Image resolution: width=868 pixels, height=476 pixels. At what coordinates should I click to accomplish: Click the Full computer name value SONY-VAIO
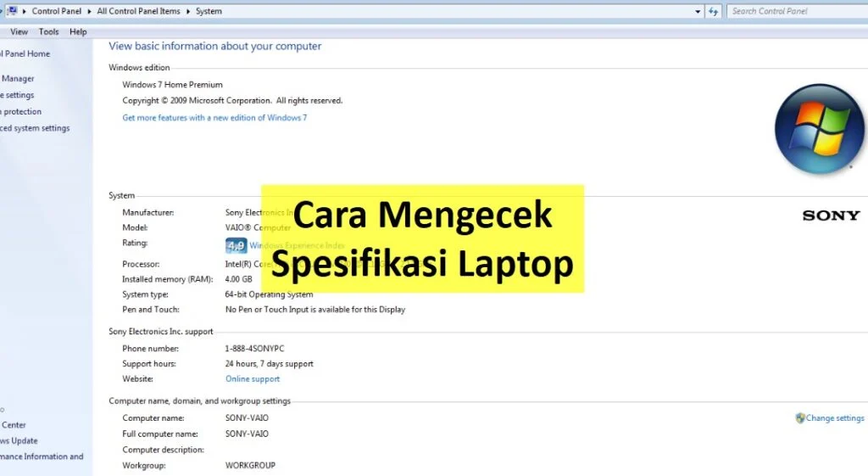(247, 434)
